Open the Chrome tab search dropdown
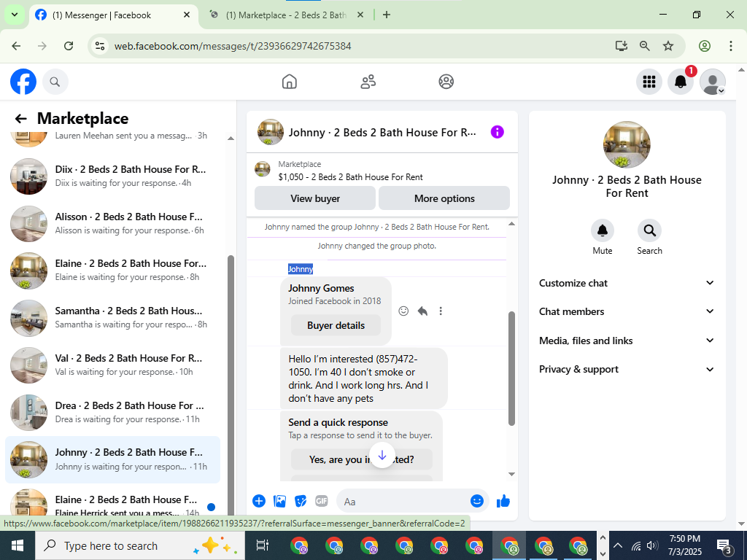 point(15,15)
